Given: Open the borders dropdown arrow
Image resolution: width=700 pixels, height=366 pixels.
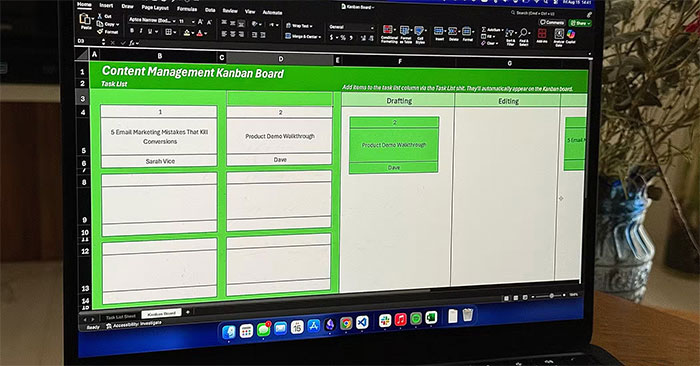Looking at the screenshot, I should pos(175,33).
